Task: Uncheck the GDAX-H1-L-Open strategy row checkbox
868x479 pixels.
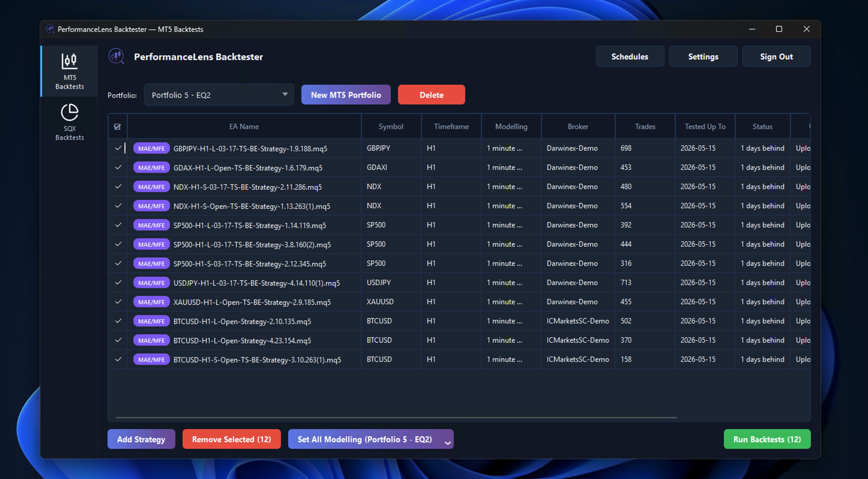Action: [118, 167]
